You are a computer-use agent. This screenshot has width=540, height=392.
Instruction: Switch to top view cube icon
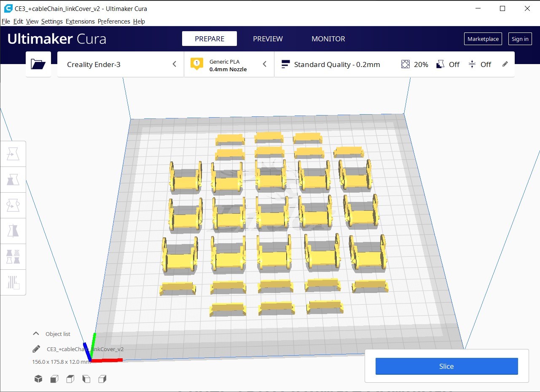[x=70, y=379]
